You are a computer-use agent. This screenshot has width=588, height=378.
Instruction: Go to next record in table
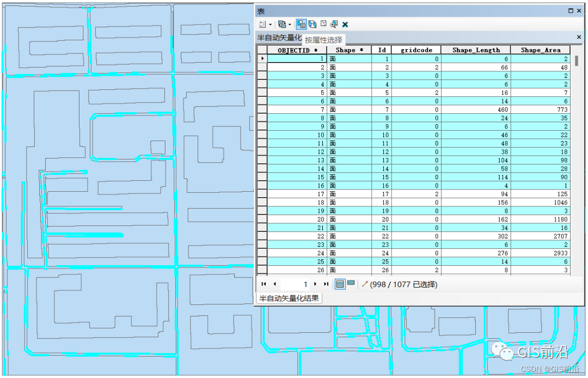click(x=315, y=284)
